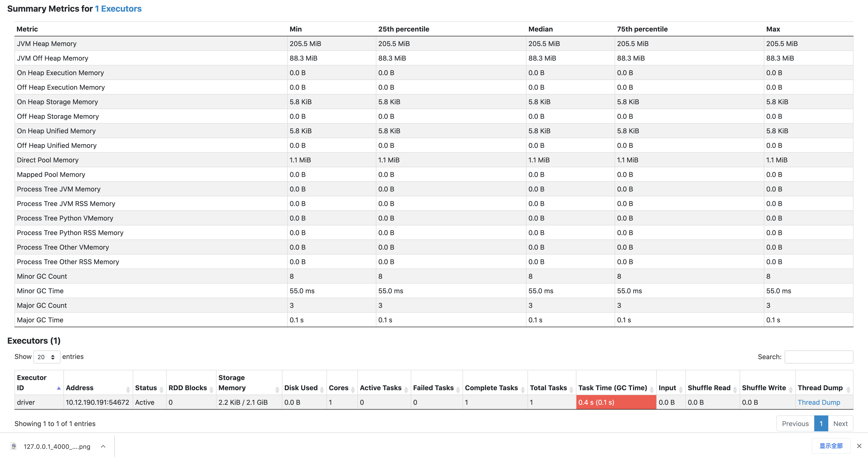Screen dimensions: 868x460
Task: Click the Status column sort icon
Action: tap(161, 389)
